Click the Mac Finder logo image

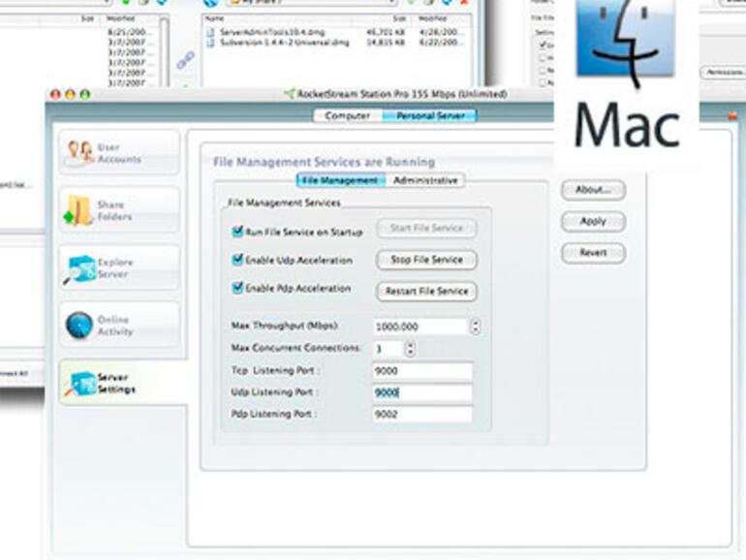click(626, 41)
